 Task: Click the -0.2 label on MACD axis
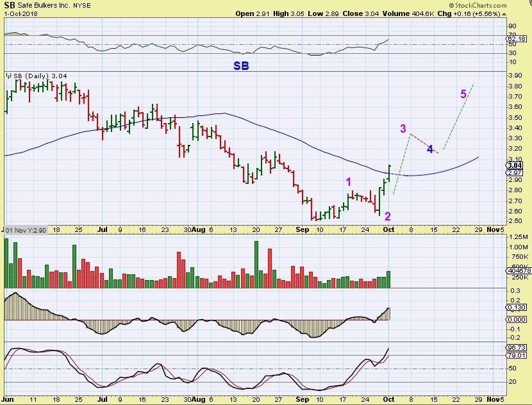(x=515, y=338)
